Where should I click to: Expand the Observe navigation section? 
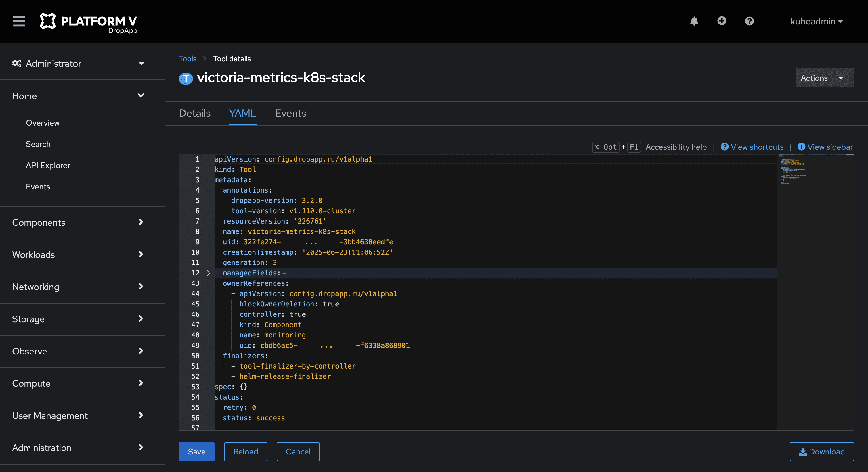click(82, 351)
